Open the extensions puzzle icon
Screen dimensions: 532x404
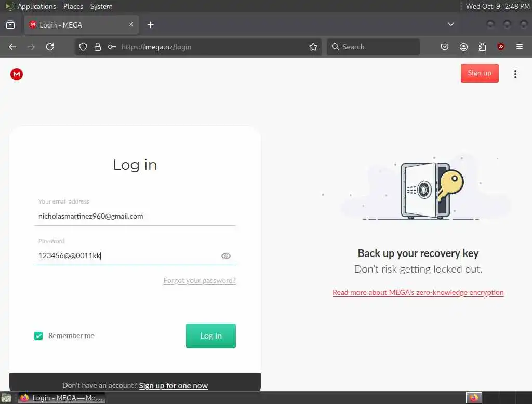[x=482, y=47]
